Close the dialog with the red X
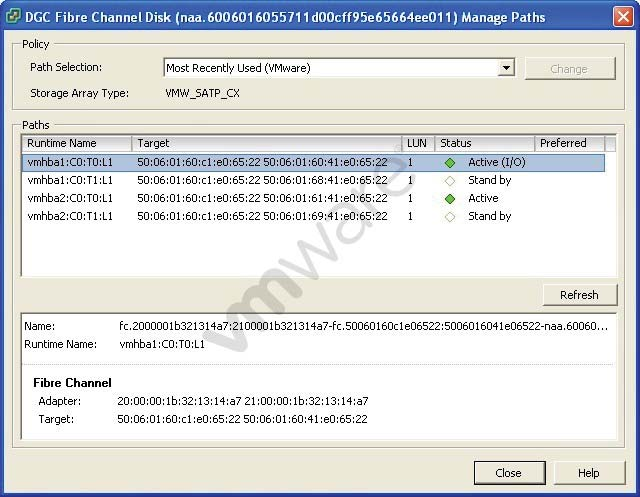Viewport: 640px width, 497px height. (623, 17)
